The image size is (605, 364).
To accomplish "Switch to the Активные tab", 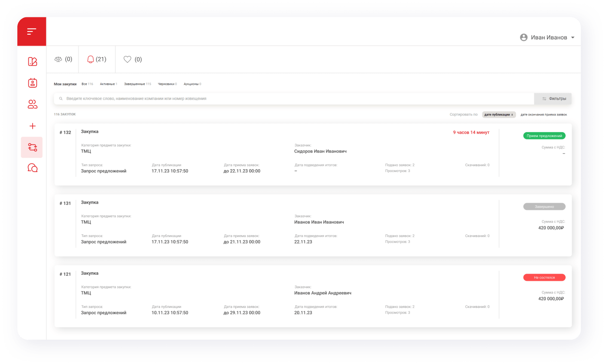I will tap(108, 84).
